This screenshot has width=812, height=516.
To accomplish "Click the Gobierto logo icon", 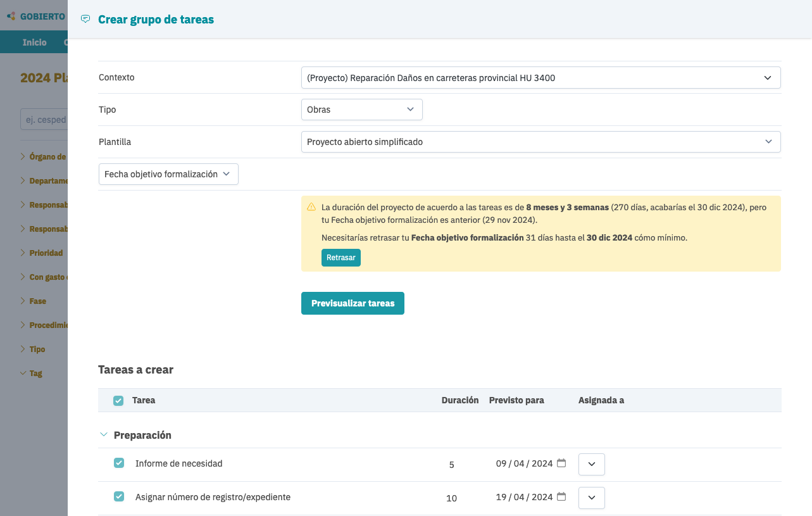I will pos(11,16).
